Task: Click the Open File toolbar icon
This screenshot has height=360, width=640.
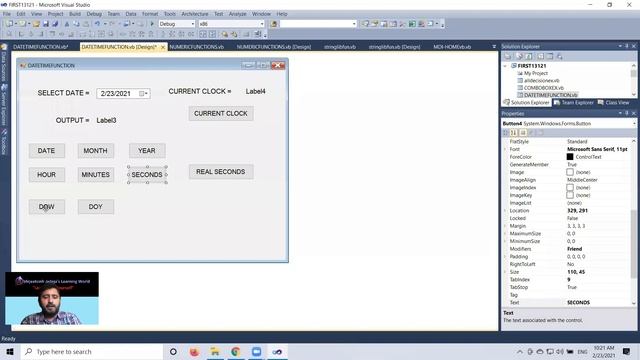Action: pyautogui.click(x=36, y=24)
